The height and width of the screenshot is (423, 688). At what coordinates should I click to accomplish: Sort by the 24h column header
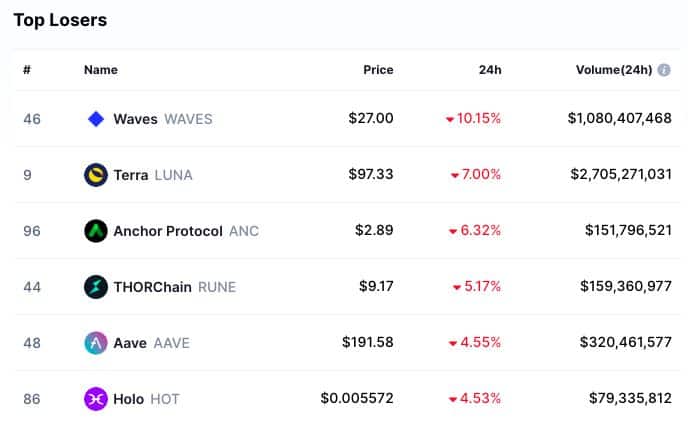[490, 70]
